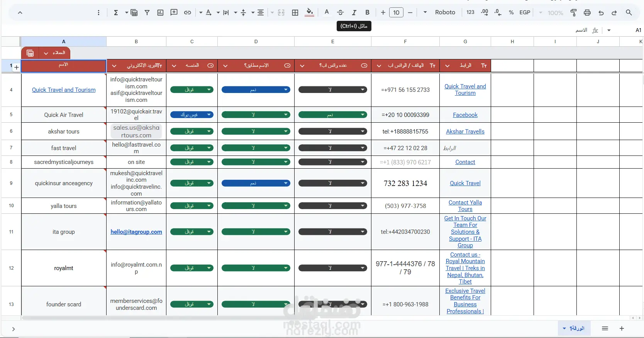Click the borders icon
Image resolution: width=644 pixels, height=338 pixels.
point(295,13)
